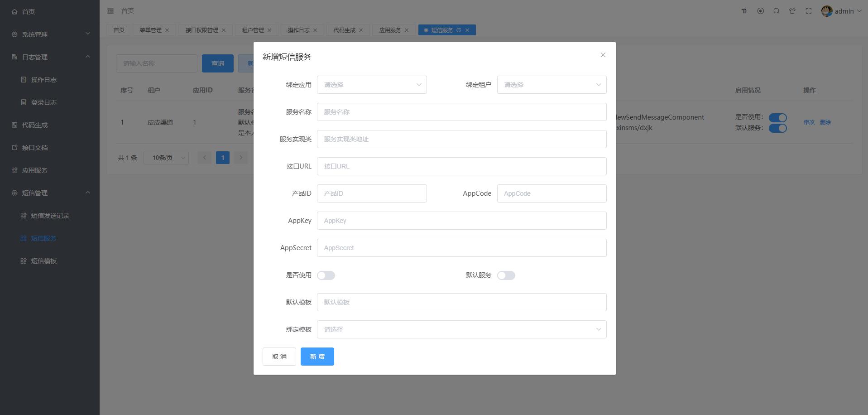Image resolution: width=868 pixels, height=415 pixels.
Task: Click the 日志管理 sidebar icon
Action: coord(14,57)
